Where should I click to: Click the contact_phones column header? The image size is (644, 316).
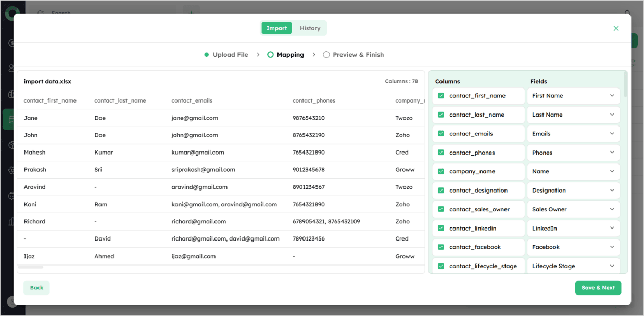[313, 100]
